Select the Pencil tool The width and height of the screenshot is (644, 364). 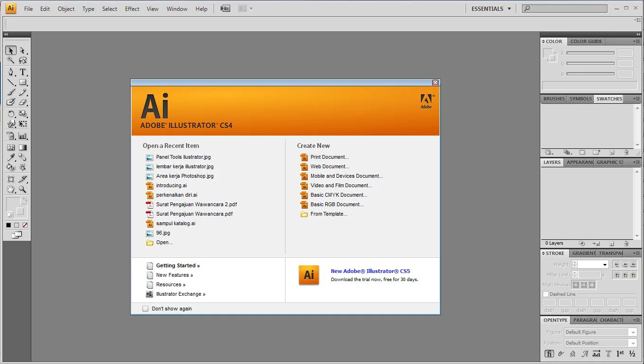pyautogui.click(x=23, y=92)
